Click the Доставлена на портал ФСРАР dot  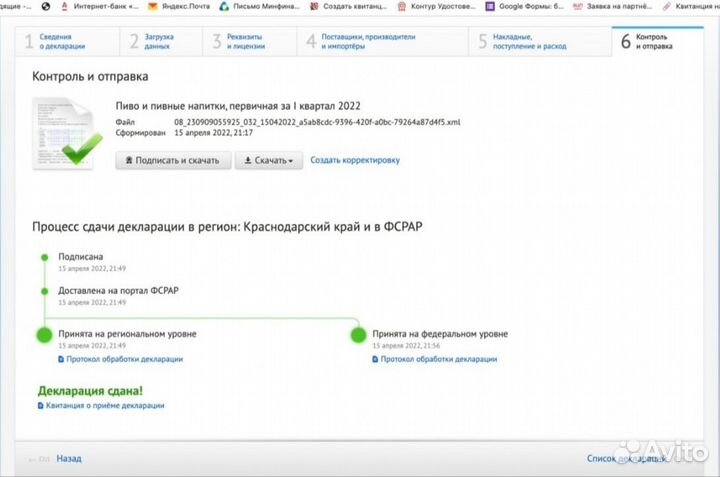45,291
